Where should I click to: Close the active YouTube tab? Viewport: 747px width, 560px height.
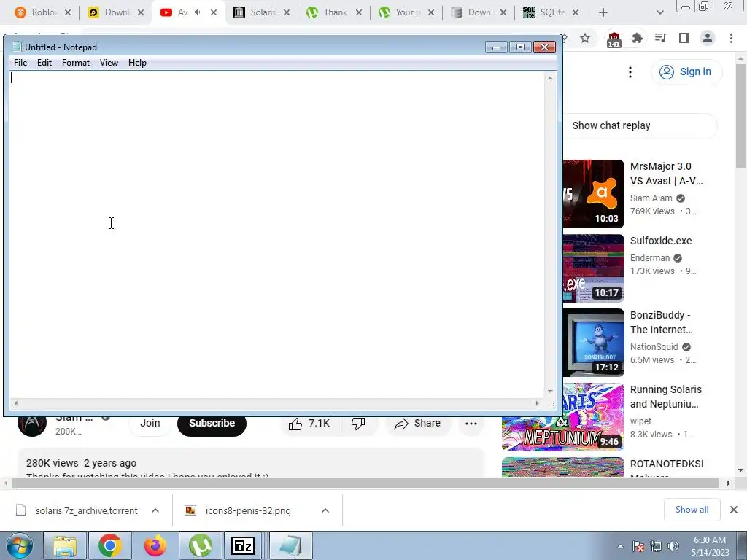214,12
